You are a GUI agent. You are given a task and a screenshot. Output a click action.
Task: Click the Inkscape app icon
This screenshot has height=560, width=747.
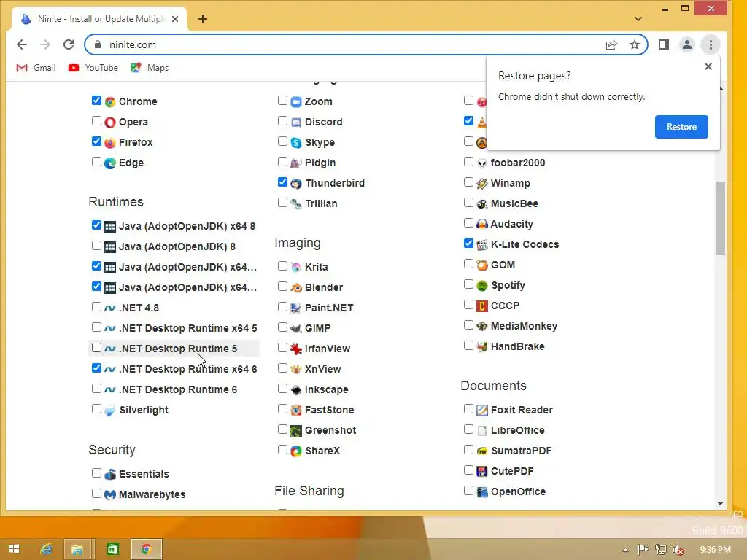296,390
